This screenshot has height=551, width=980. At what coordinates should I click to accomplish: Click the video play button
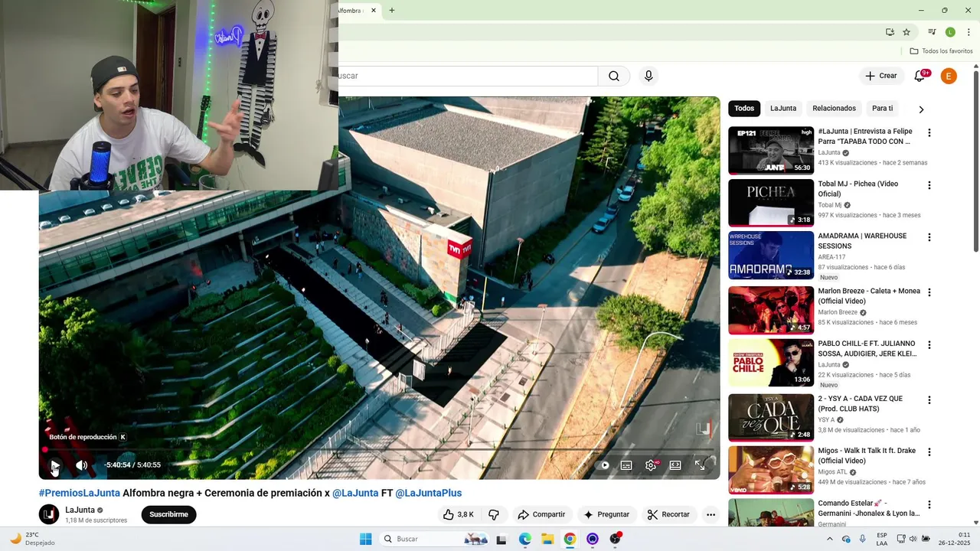tap(55, 465)
